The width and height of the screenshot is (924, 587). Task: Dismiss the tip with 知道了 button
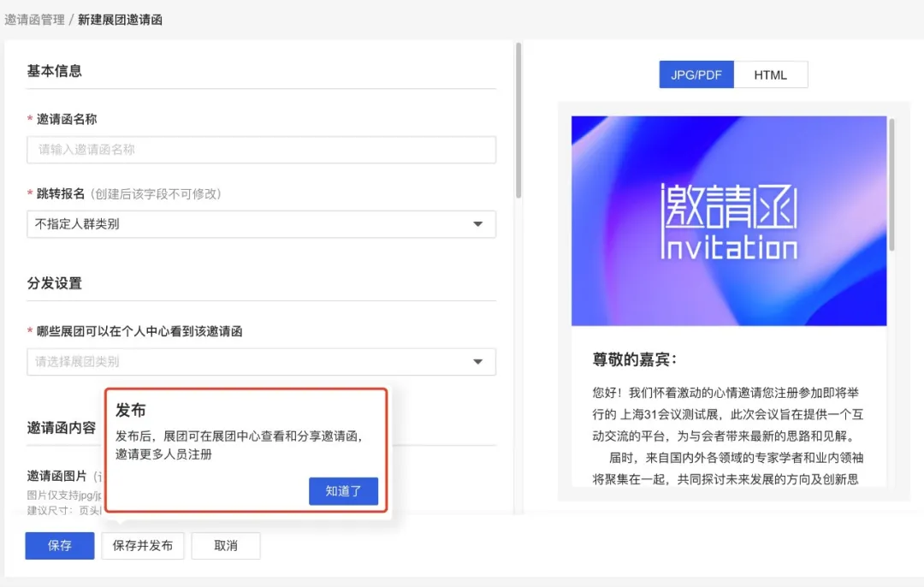coord(343,491)
